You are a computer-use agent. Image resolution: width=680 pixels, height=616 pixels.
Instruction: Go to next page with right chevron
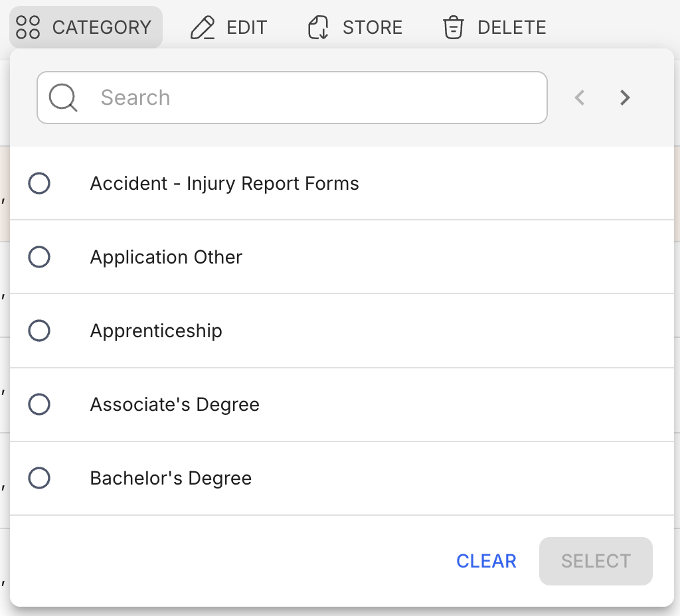pyautogui.click(x=624, y=98)
